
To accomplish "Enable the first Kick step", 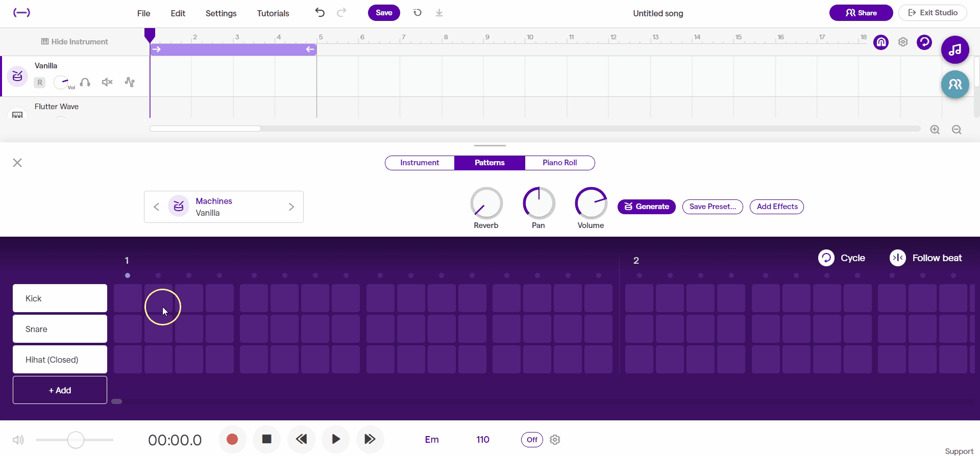I will [x=128, y=298].
